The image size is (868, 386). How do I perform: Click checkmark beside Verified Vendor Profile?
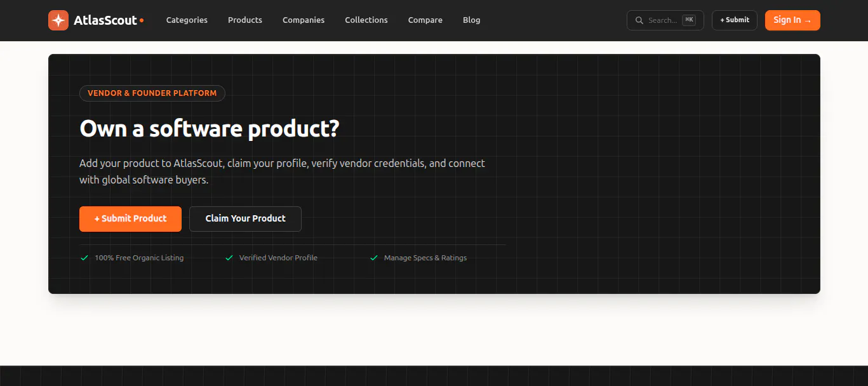pos(229,258)
